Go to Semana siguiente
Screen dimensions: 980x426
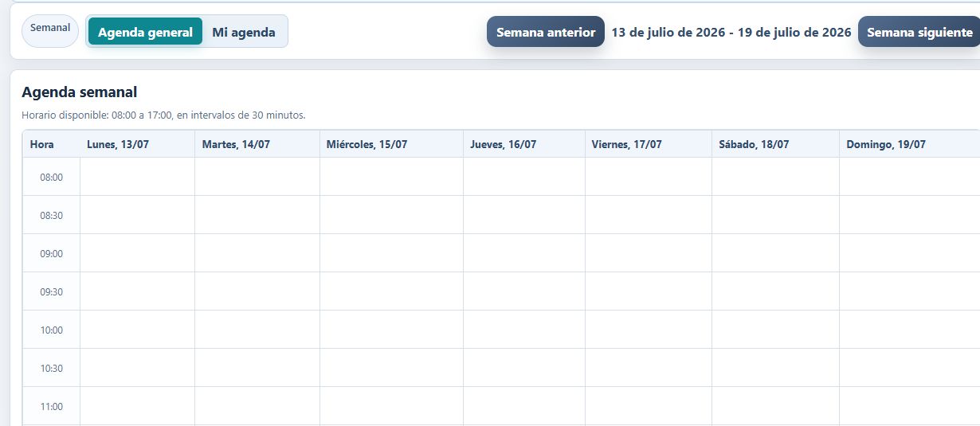tap(919, 32)
